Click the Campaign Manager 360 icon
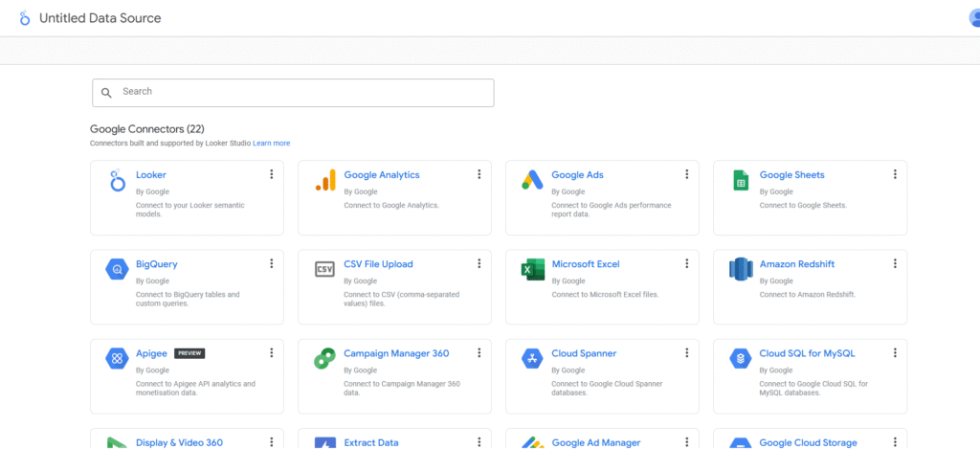The image size is (980, 449). [325, 359]
